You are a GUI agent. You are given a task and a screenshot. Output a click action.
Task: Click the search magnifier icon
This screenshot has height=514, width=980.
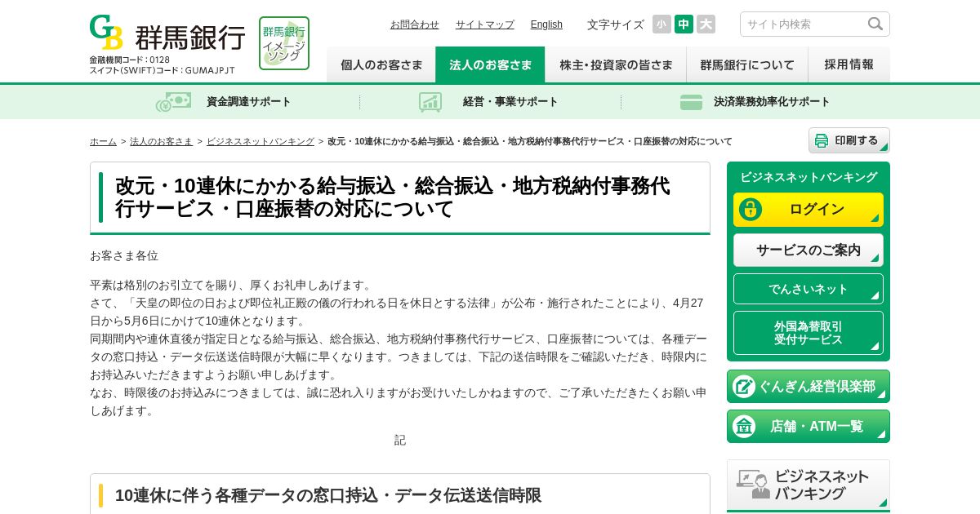point(875,24)
